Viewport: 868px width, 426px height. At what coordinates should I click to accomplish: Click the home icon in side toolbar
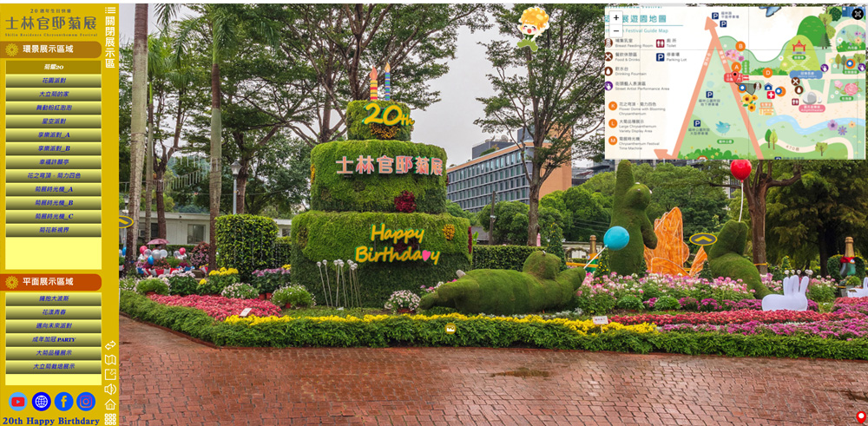click(x=110, y=404)
